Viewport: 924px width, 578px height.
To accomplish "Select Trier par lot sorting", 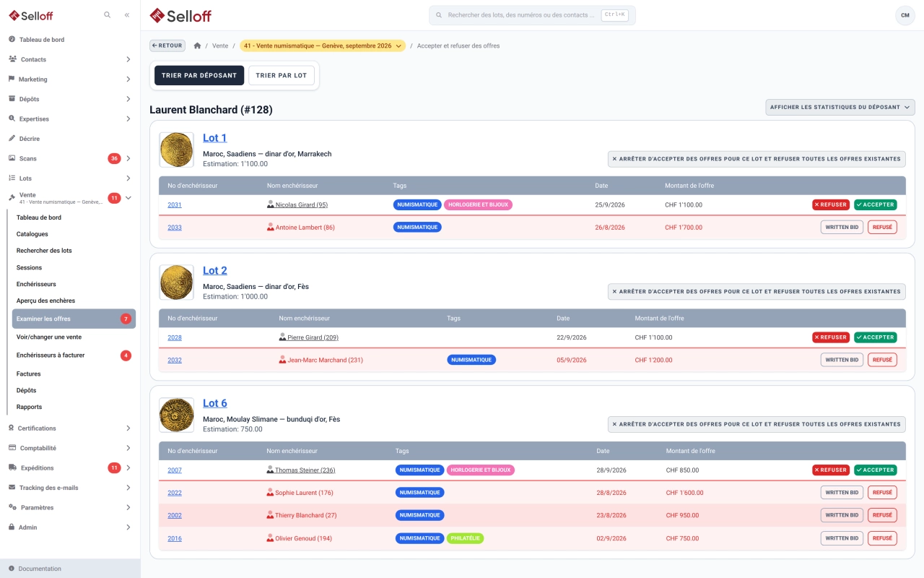I will click(x=282, y=75).
